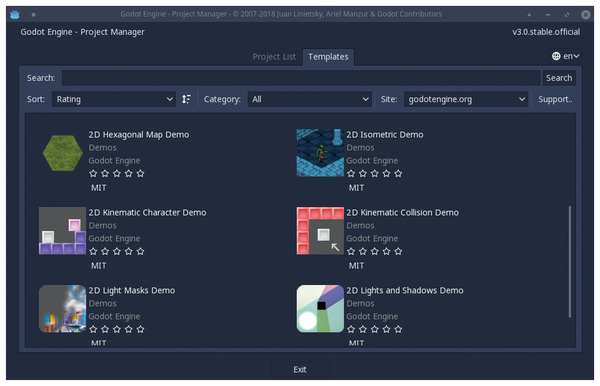600x386 pixels.
Task: Click the star rating of 2D Lights and Shadows Demo
Action: 375,329
